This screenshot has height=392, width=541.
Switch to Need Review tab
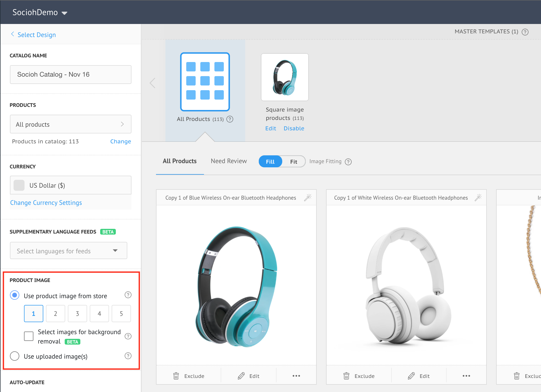click(229, 161)
